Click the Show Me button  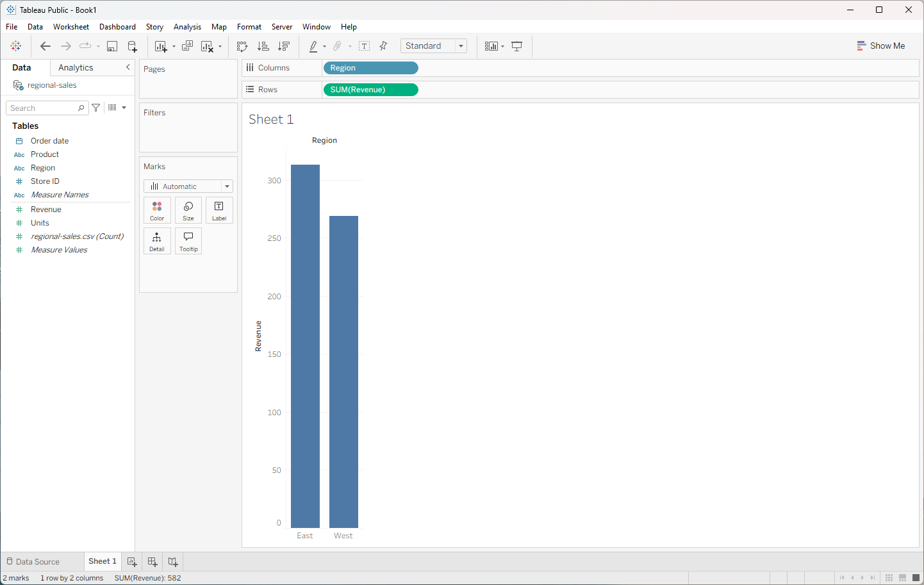pyautogui.click(x=881, y=46)
